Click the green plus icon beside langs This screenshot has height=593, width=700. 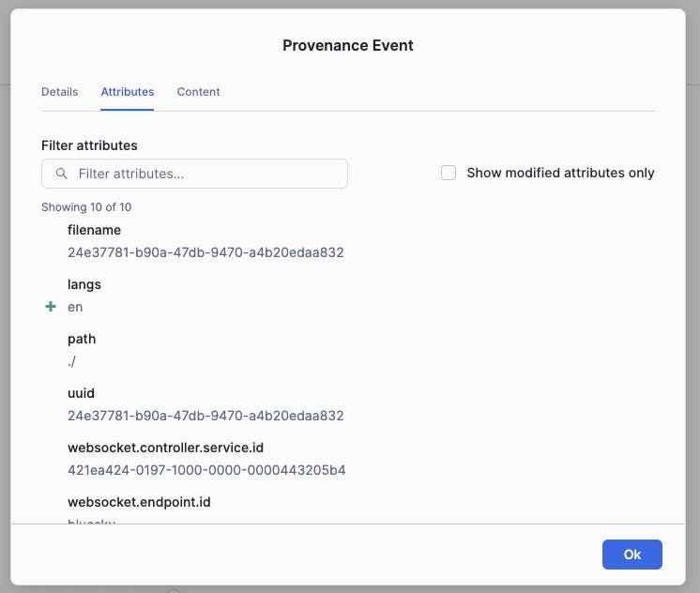pyautogui.click(x=51, y=306)
